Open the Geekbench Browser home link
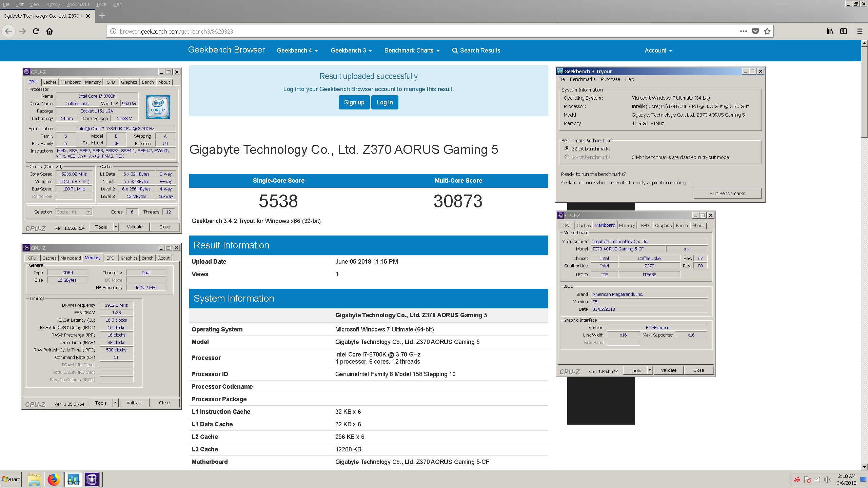The width and height of the screenshot is (868, 488). coord(226,50)
